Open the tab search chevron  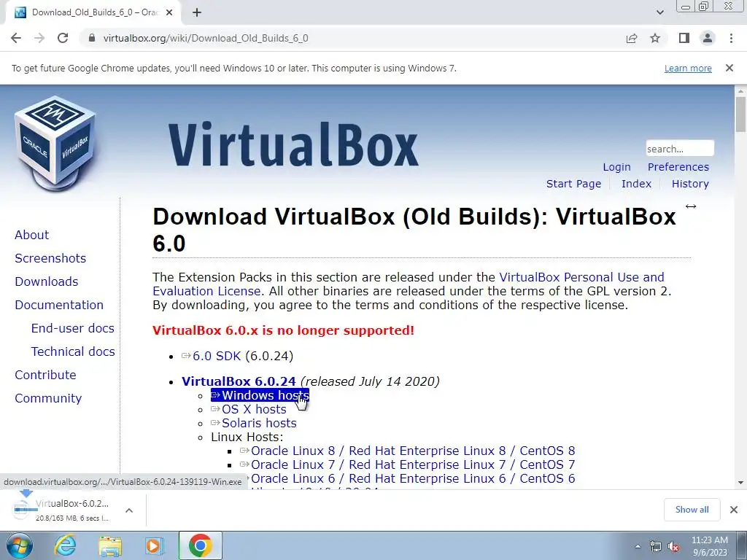tap(659, 12)
